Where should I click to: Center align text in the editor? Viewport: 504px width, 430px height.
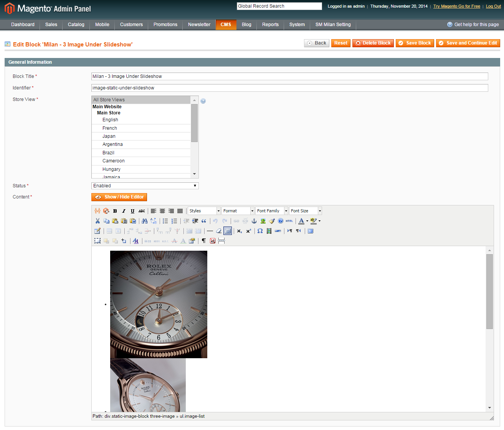point(162,211)
